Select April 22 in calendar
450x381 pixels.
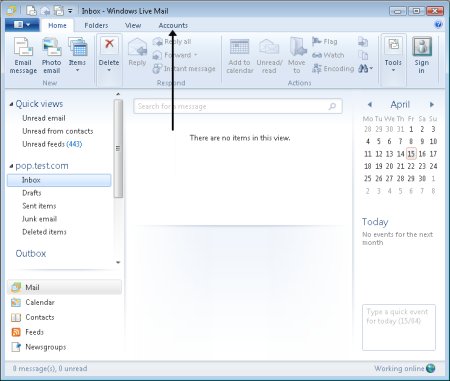tap(411, 166)
